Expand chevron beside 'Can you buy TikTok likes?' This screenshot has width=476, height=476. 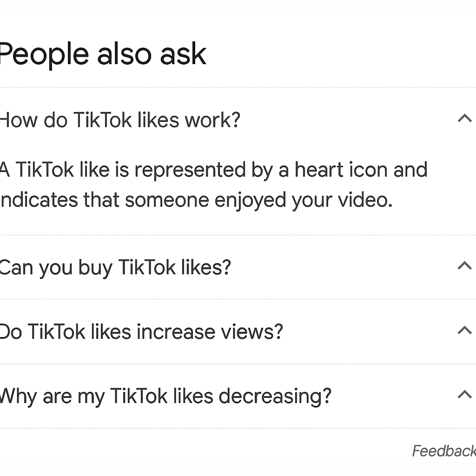tap(464, 266)
